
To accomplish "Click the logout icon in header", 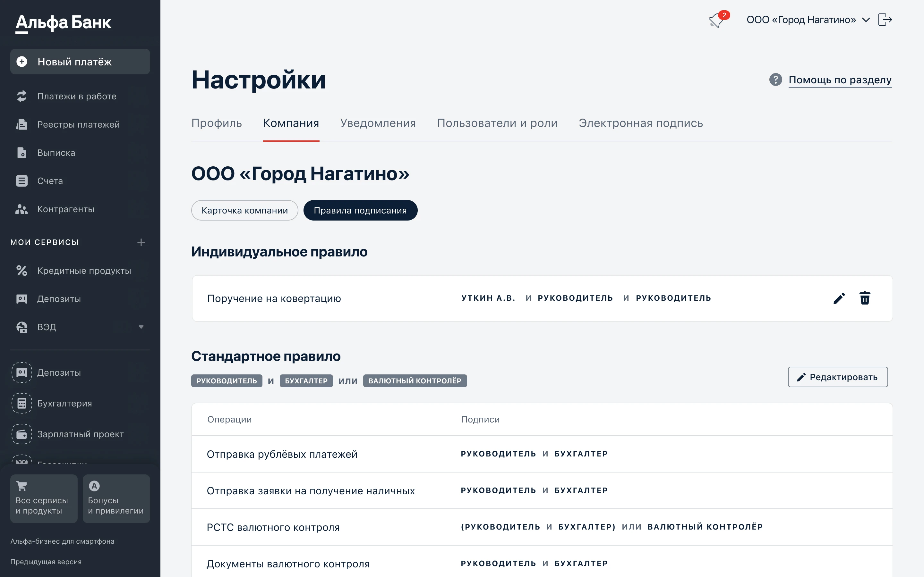I will [x=885, y=20].
